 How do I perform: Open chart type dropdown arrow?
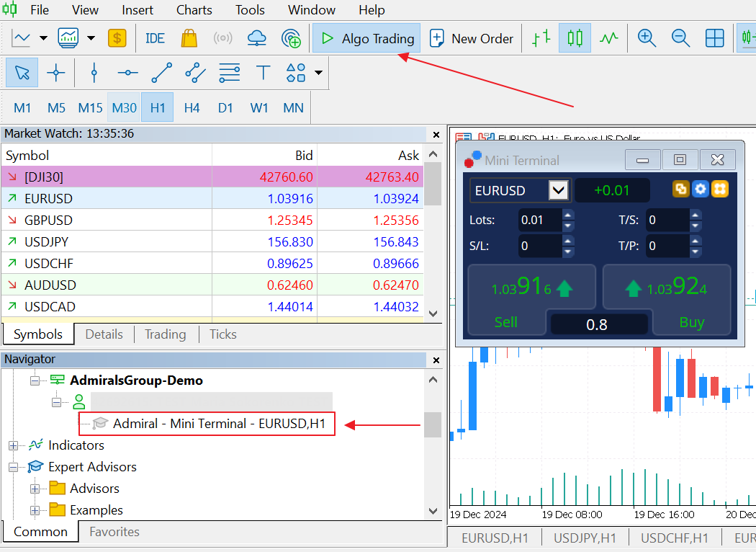click(x=43, y=38)
